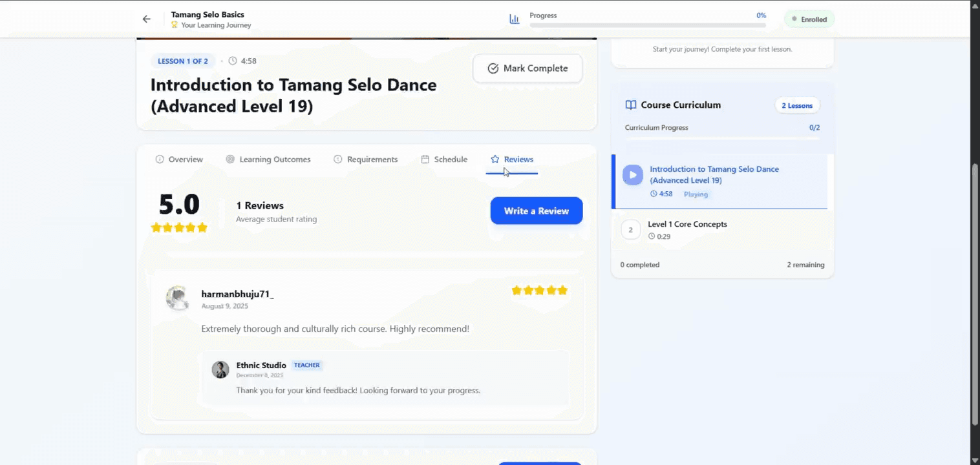Click the top course Progress bar
Image resolution: width=980 pixels, height=465 pixels.
(648, 26)
